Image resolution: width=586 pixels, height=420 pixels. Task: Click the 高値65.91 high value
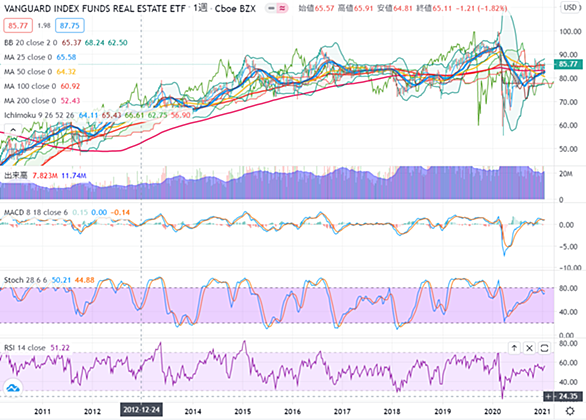(x=355, y=8)
